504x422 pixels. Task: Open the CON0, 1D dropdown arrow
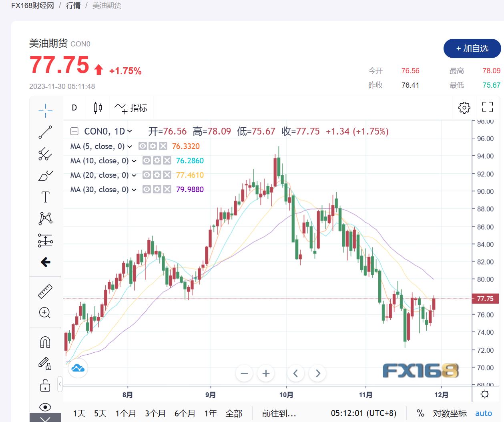(x=130, y=131)
